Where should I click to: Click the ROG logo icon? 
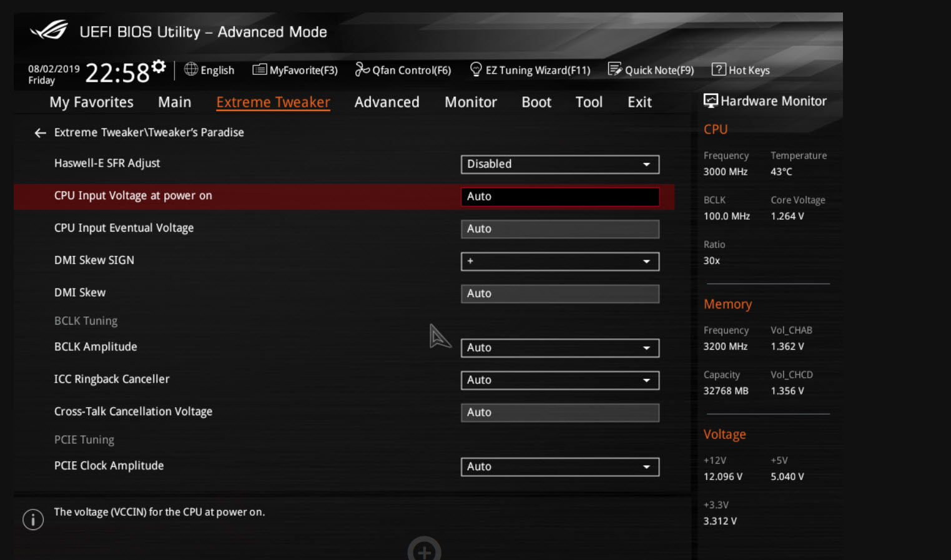(49, 29)
